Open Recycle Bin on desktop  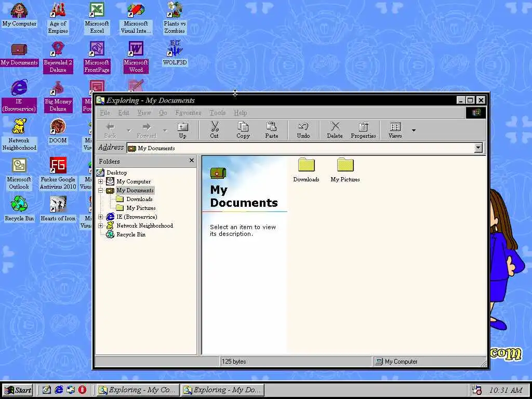(19, 209)
